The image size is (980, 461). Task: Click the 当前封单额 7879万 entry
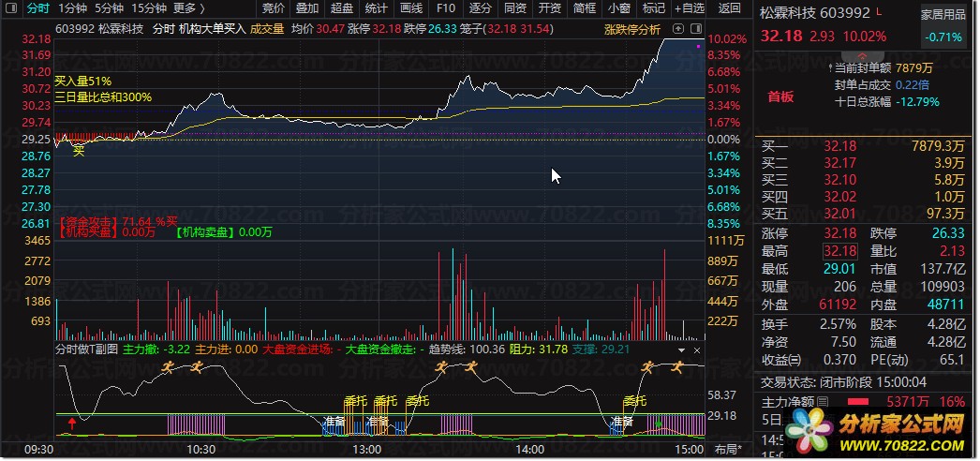[x=883, y=68]
